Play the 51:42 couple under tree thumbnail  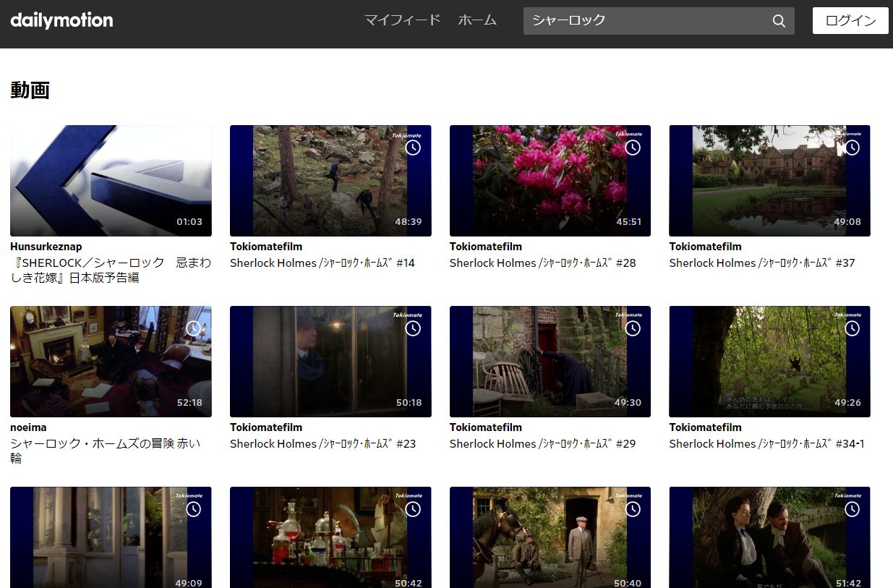770,537
